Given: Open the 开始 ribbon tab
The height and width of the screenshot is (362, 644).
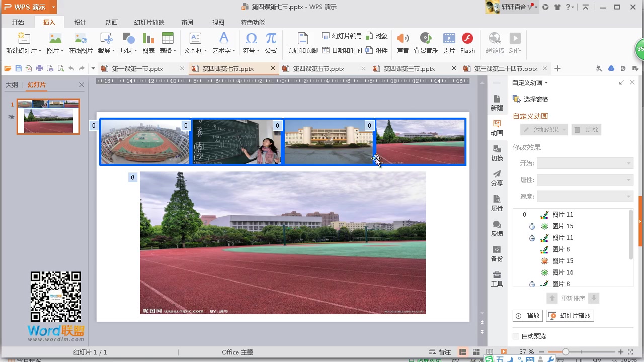Looking at the screenshot, I should pyautogui.click(x=18, y=22).
